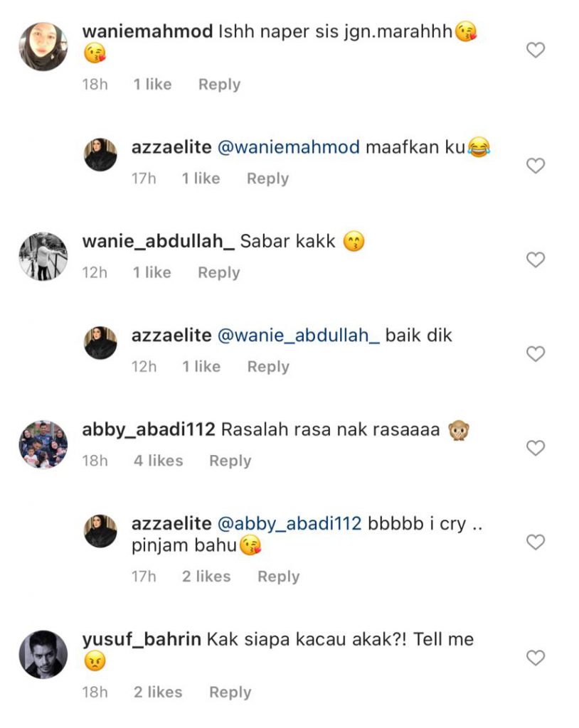Image resolution: width=579 pixels, height=728 pixels.
Task: Reply to abby_abadi112's comment
Action: 230,461
